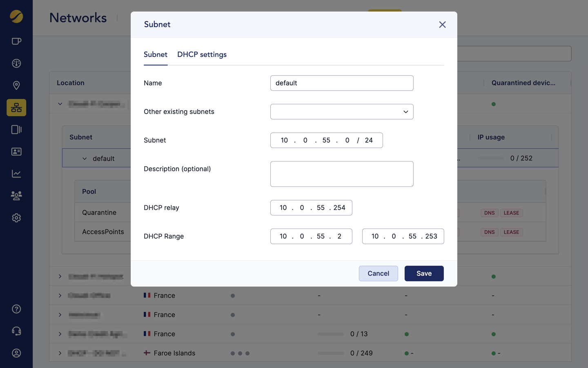The width and height of the screenshot is (588, 368).
Task: Collapse the default subnet row
Action: tap(85, 158)
